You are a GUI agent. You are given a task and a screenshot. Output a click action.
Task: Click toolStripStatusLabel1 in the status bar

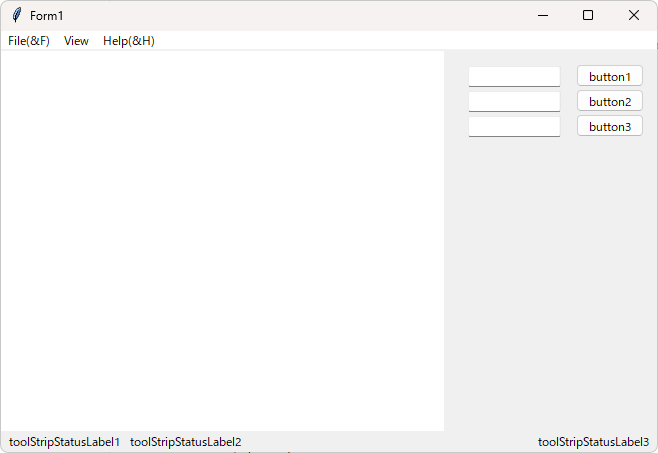click(64, 442)
